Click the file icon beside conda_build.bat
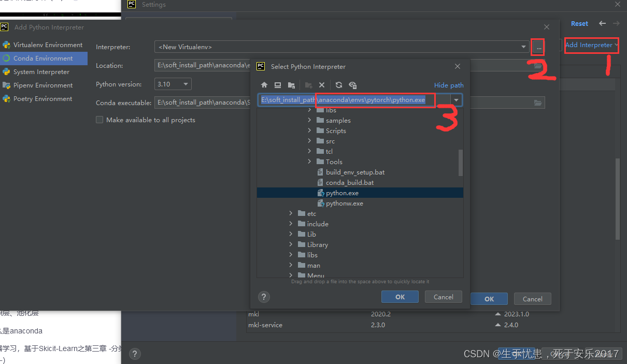Viewport: 627px width, 364px height. click(x=320, y=182)
